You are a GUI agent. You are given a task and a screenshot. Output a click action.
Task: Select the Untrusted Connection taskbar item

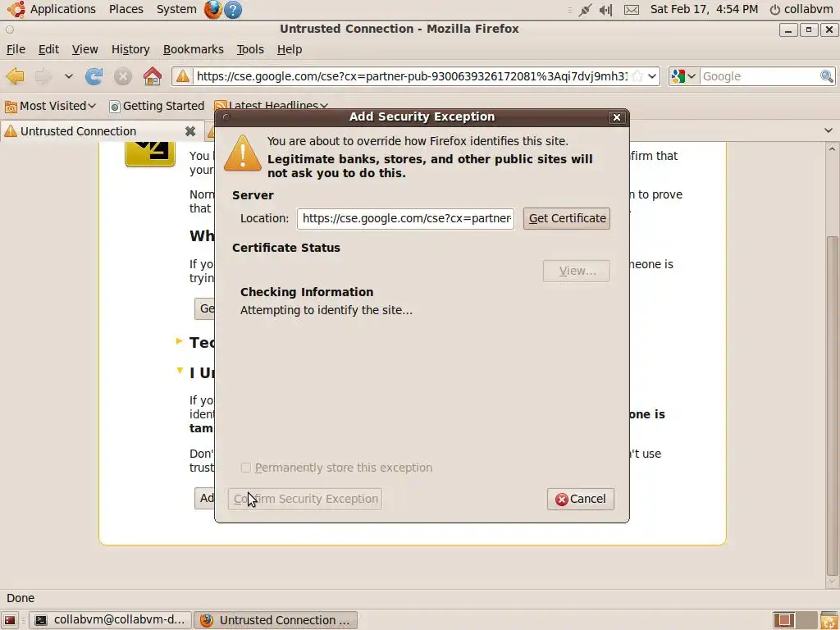click(x=276, y=620)
